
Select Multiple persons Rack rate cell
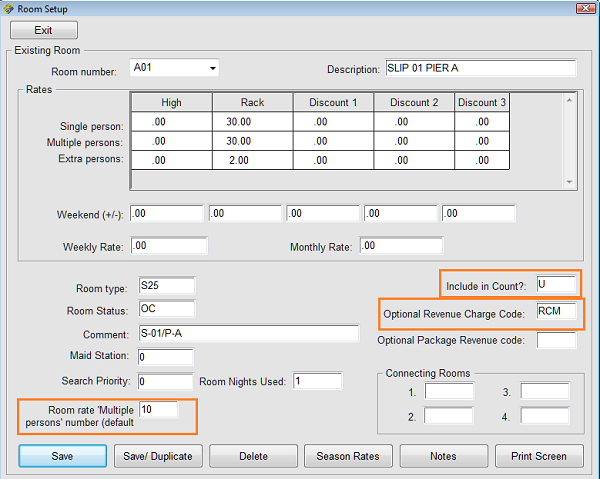pyautogui.click(x=253, y=141)
